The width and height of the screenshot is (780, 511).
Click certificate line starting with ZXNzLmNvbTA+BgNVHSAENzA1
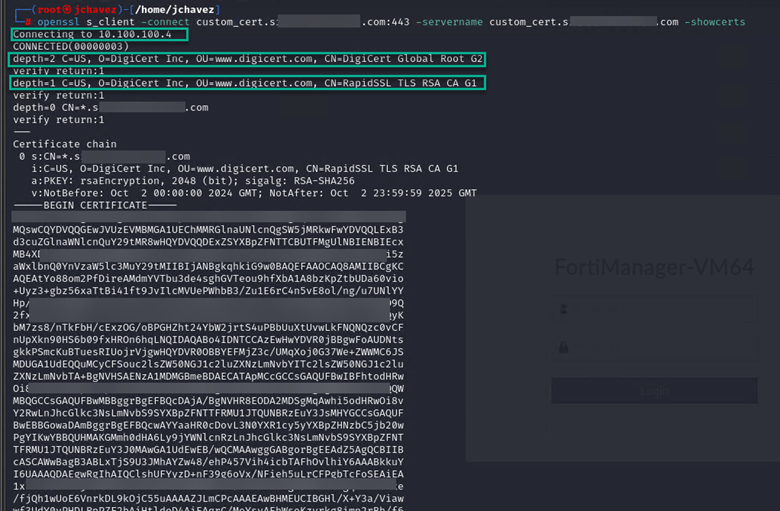pos(208,376)
